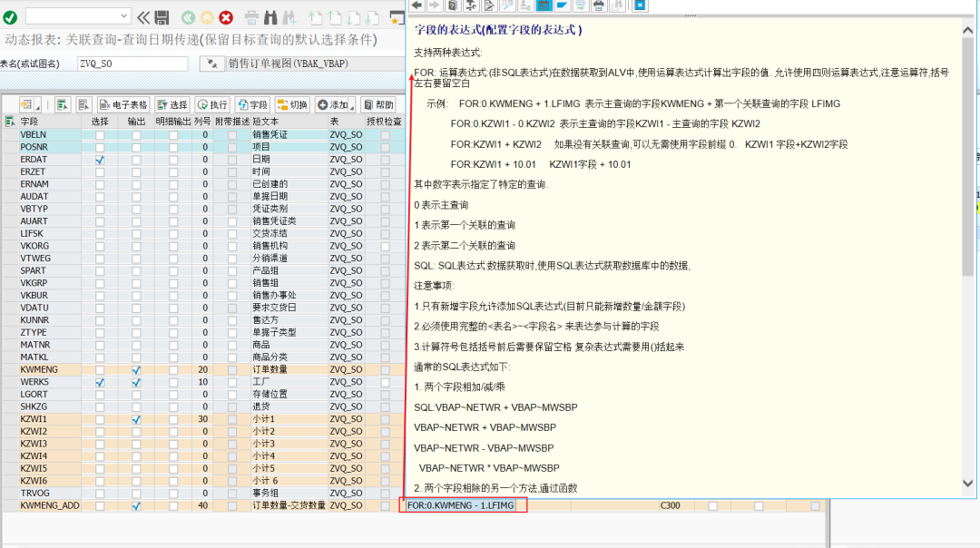The image size is (980, 548).
Task: Click the Print icon in main toolbar
Action: (x=251, y=18)
